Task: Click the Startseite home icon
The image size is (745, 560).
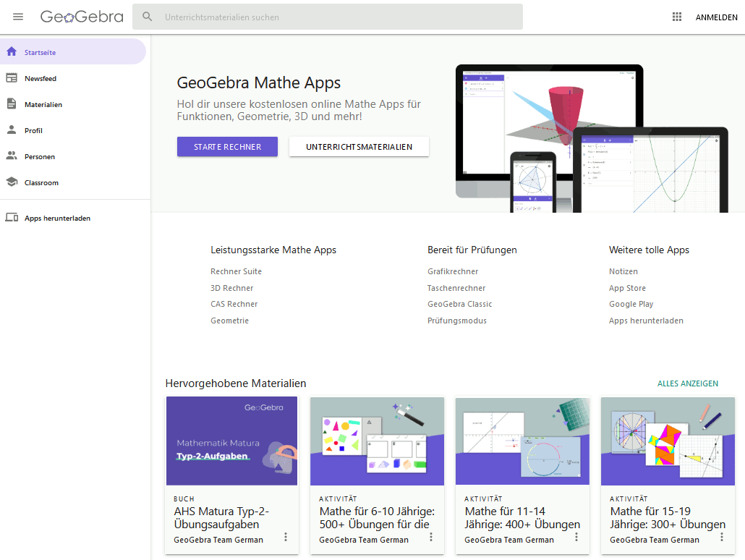Action: (x=12, y=52)
